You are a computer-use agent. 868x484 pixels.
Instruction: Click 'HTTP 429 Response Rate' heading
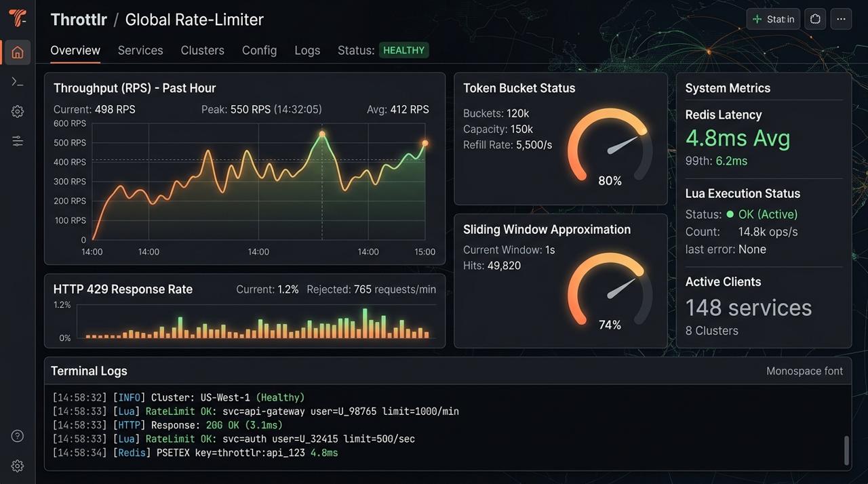tap(123, 289)
